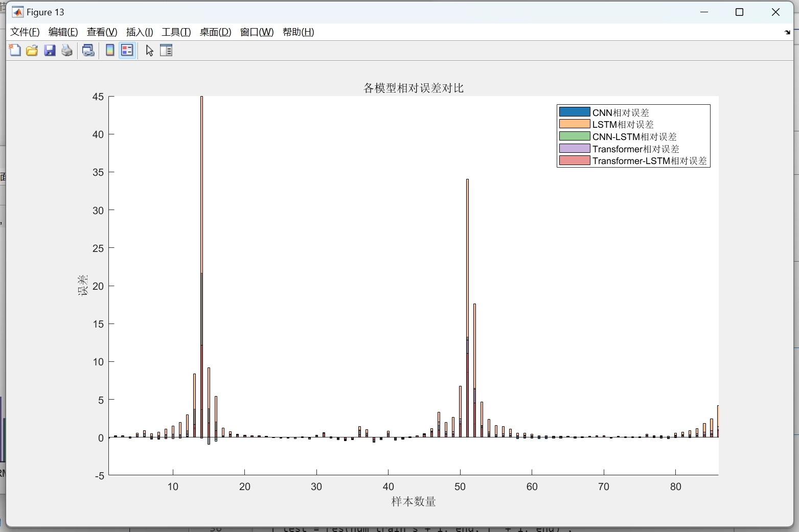Create a new figure from the toolbar
This screenshot has width=799, height=532.
14,51
